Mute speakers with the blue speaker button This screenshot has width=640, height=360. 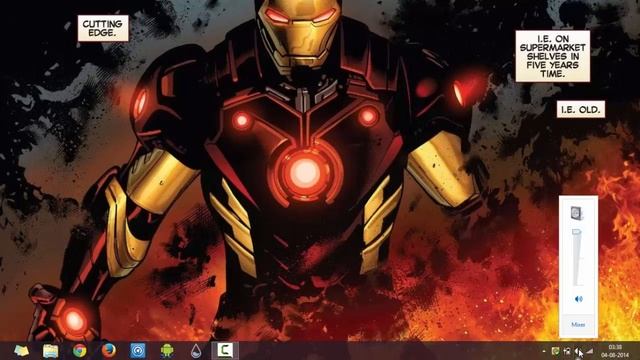578,299
